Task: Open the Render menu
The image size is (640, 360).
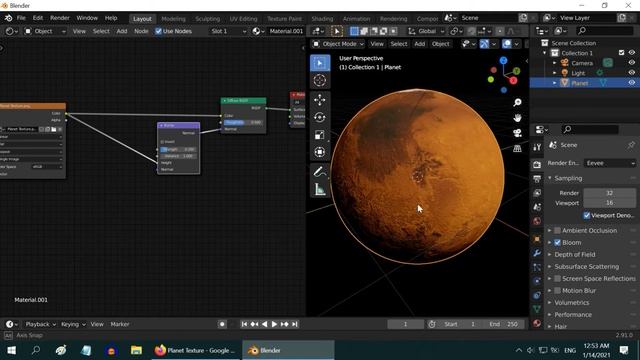Action: point(60,18)
